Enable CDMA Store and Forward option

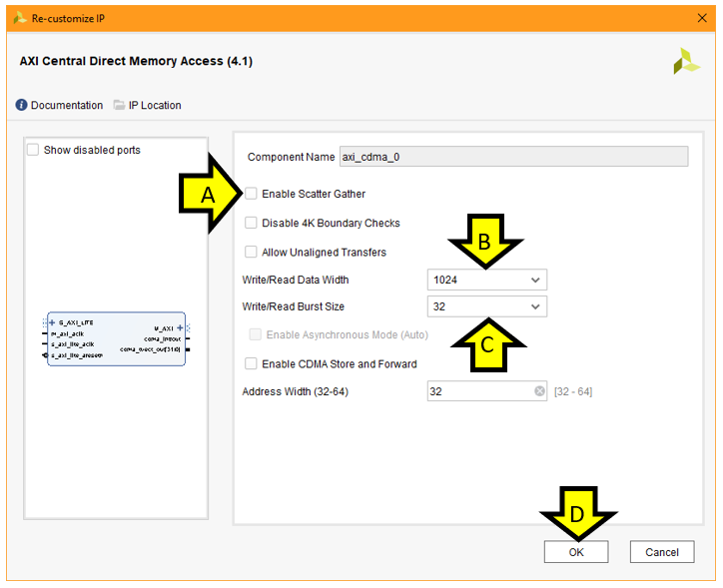[252, 363]
